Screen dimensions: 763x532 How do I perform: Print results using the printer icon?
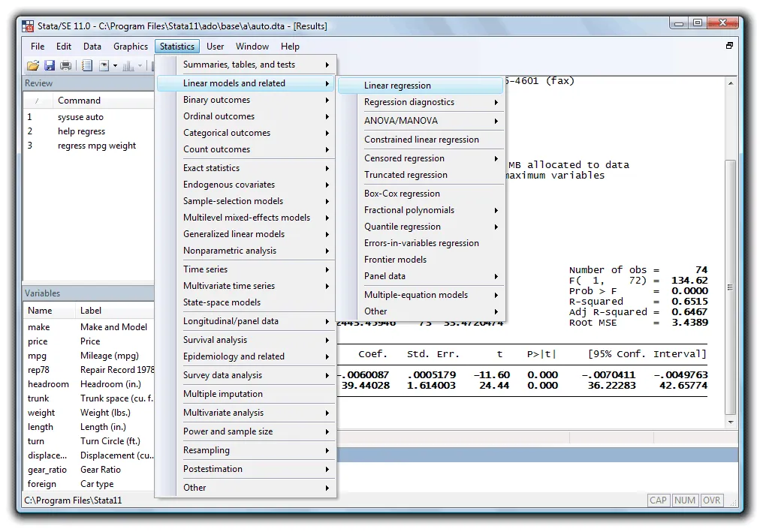pyautogui.click(x=66, y=65)
